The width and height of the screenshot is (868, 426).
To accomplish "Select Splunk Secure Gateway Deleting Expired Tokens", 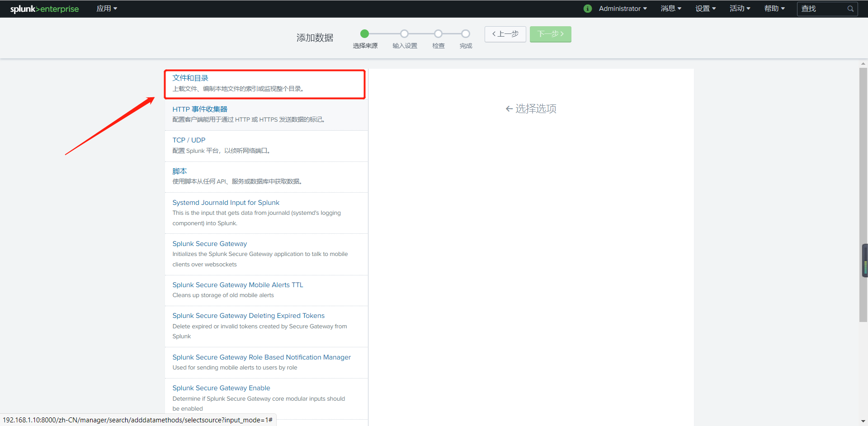I will [266, 327].
